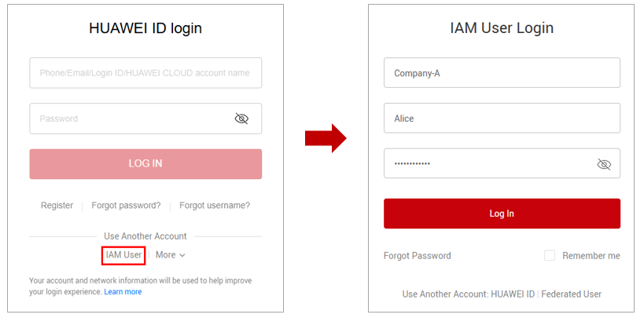Open the Register link
644x318 pixels.
pyautogui.click(x=57, y=205)
